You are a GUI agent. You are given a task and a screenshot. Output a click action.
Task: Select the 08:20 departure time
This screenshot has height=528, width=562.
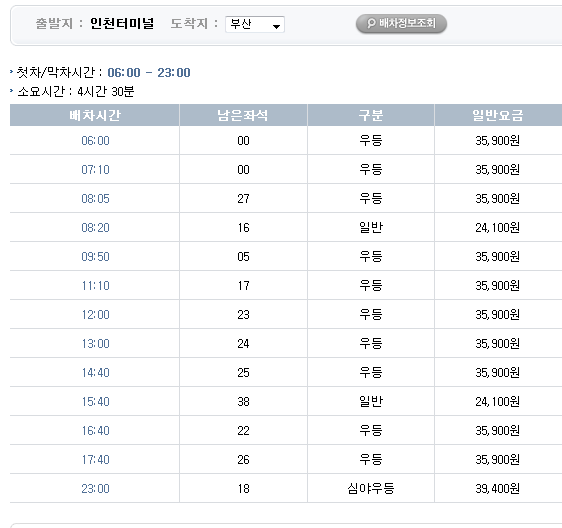tap(95, 228)
